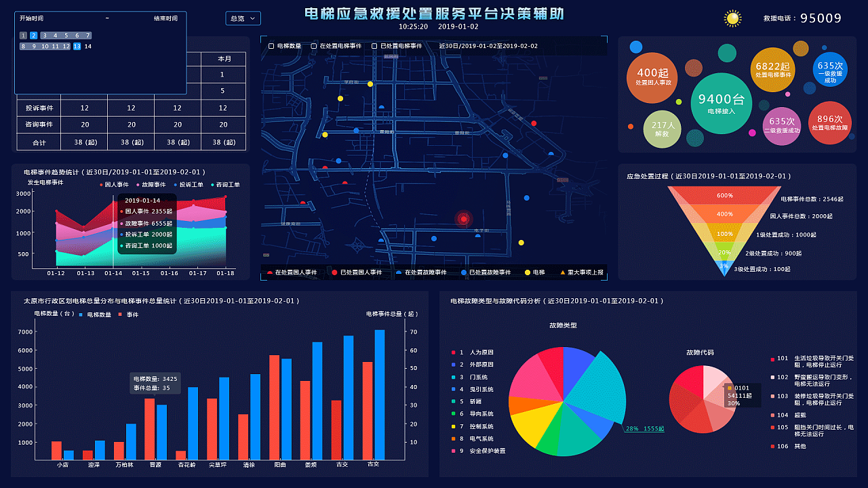Select day 2 in the date picker
Screen dimensions: 868x488
[34, 35]
